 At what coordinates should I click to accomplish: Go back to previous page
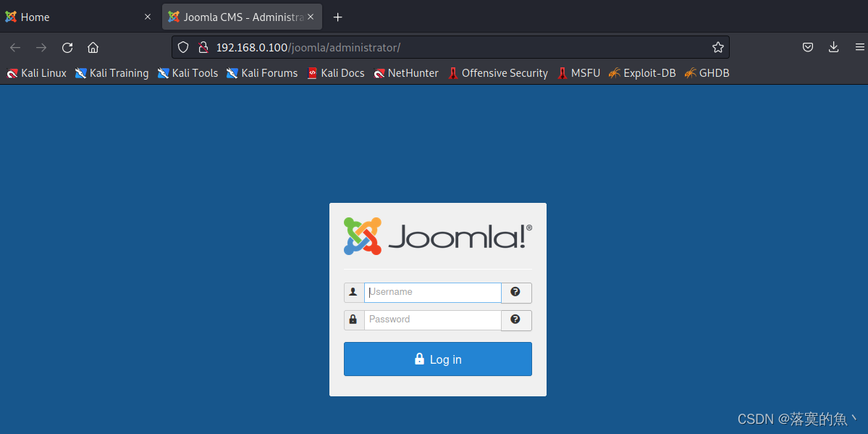click(15, 48)
